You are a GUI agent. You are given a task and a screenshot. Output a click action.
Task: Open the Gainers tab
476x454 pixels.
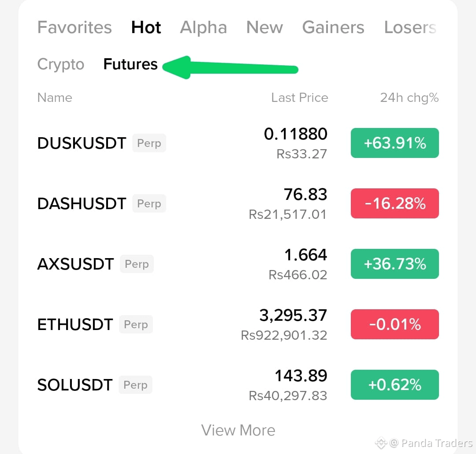[x=333, y=27]
